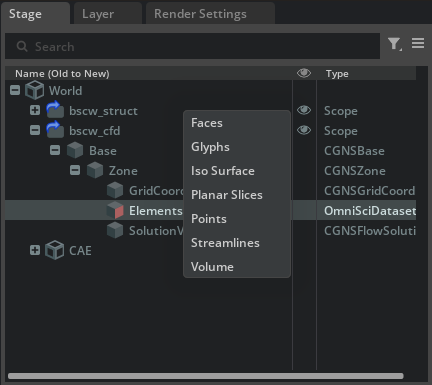
Task: Expand the bscw_struct node
Action: [x=35, y=110]
